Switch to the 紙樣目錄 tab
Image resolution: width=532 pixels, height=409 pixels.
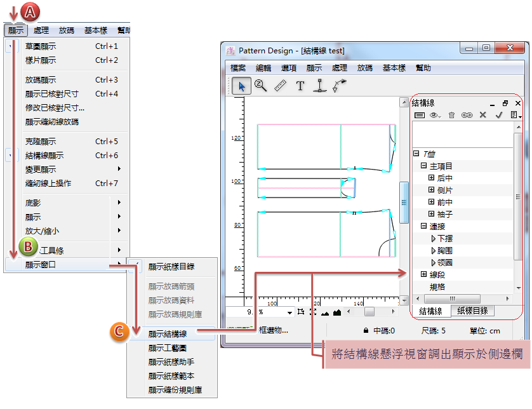(x=472, y=311)
